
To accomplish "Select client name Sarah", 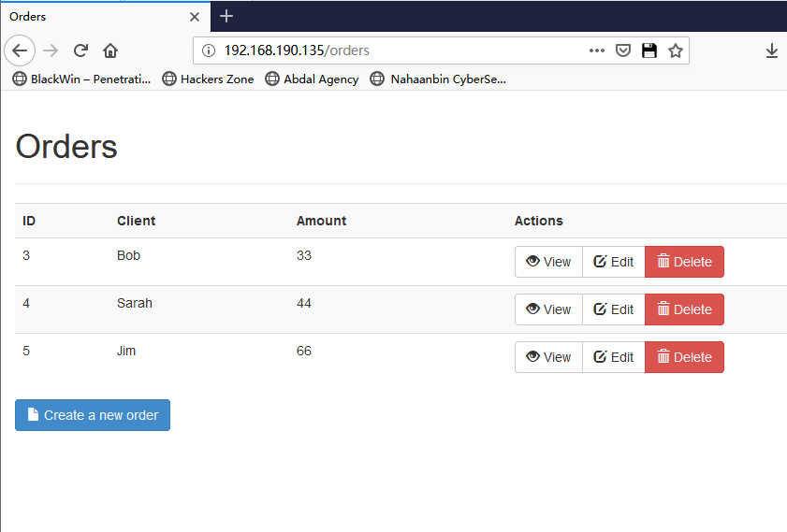I will pos(135,303).
